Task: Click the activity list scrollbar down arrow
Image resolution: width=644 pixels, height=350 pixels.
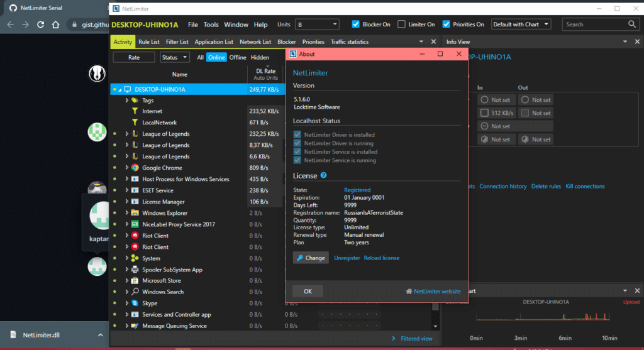Action: 435,326
